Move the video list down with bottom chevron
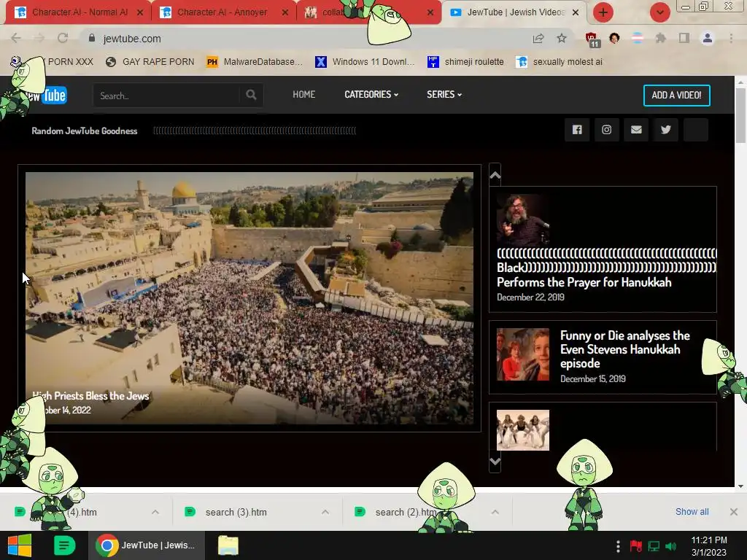 tap(495, 462)
